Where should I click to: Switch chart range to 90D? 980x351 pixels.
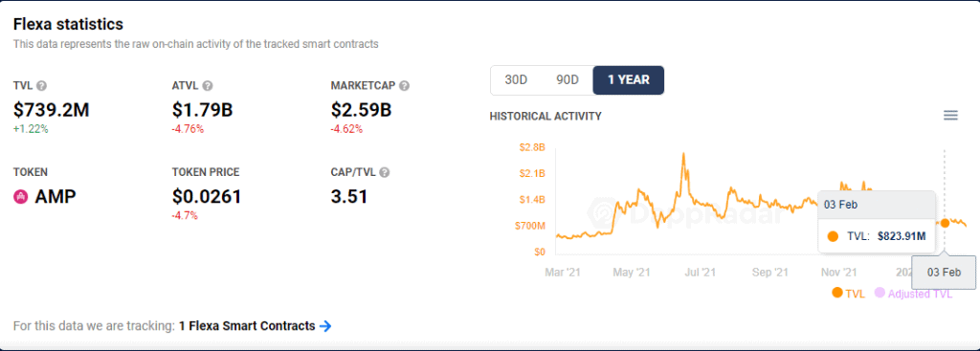(x=568, y=80)
